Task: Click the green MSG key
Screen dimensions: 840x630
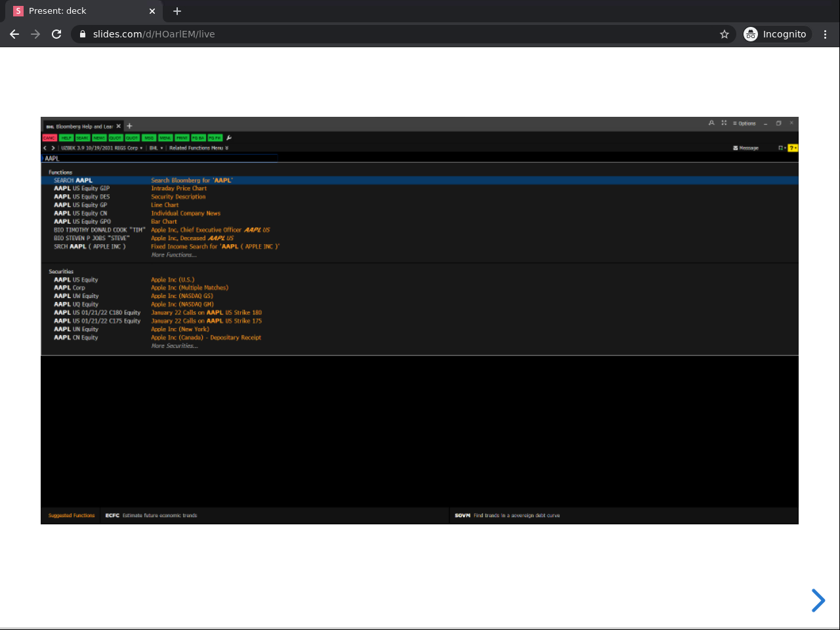Action: coord(149,138)
